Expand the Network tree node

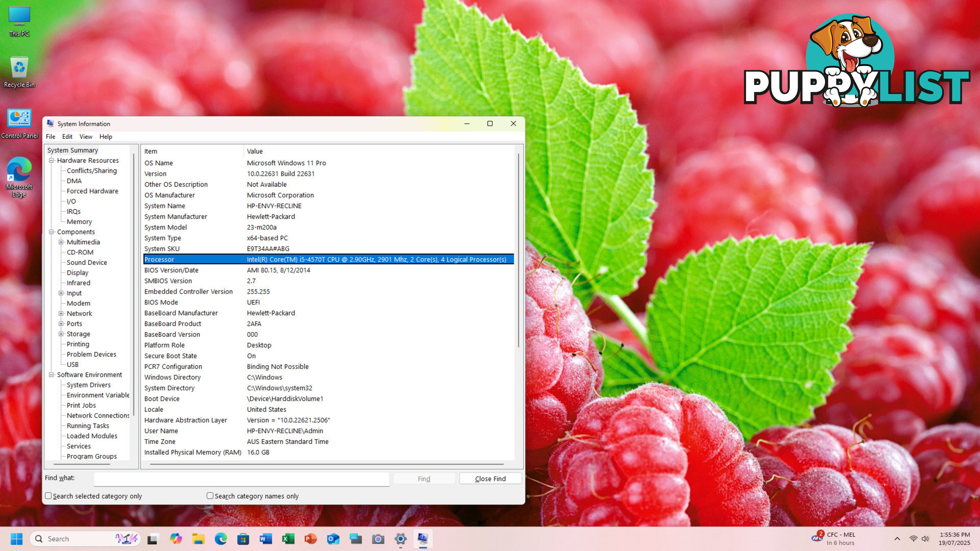click(x=61, y=314)
